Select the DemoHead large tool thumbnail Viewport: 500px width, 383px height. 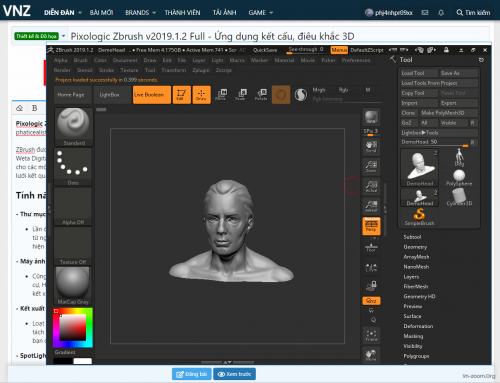coord(420,168)
